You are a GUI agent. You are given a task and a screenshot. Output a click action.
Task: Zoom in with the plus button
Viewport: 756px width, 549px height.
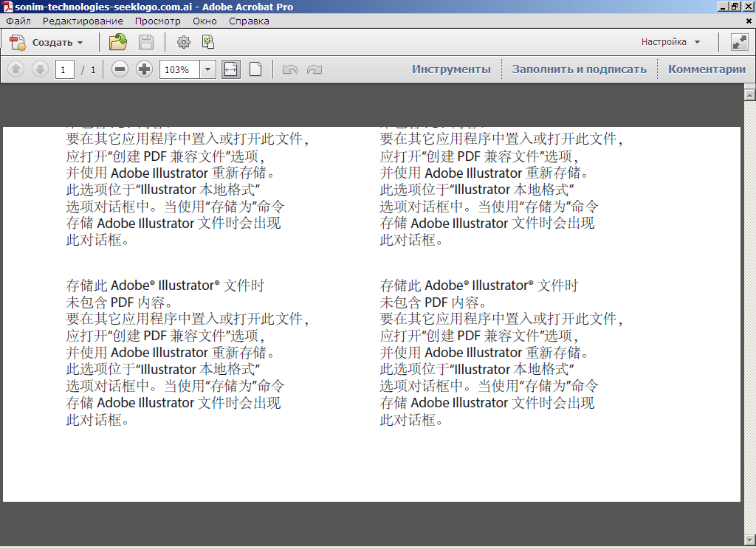144,69
